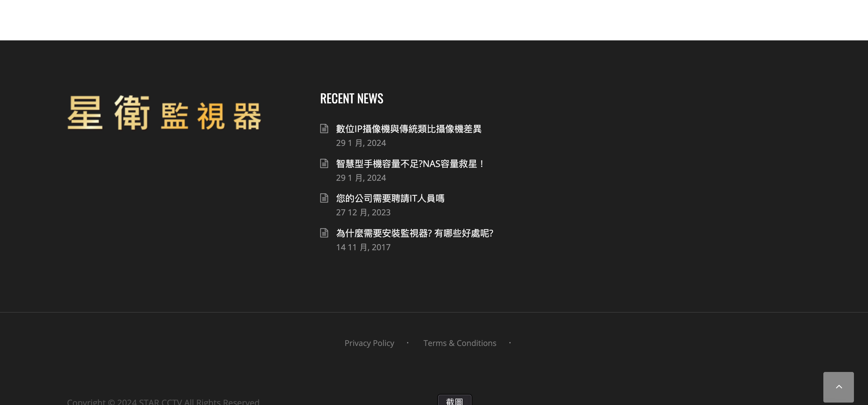Screen dimensions: 868x405
Task: Click document icon beside 數位IP攝像機 article
Action: (x=324, y=129)
